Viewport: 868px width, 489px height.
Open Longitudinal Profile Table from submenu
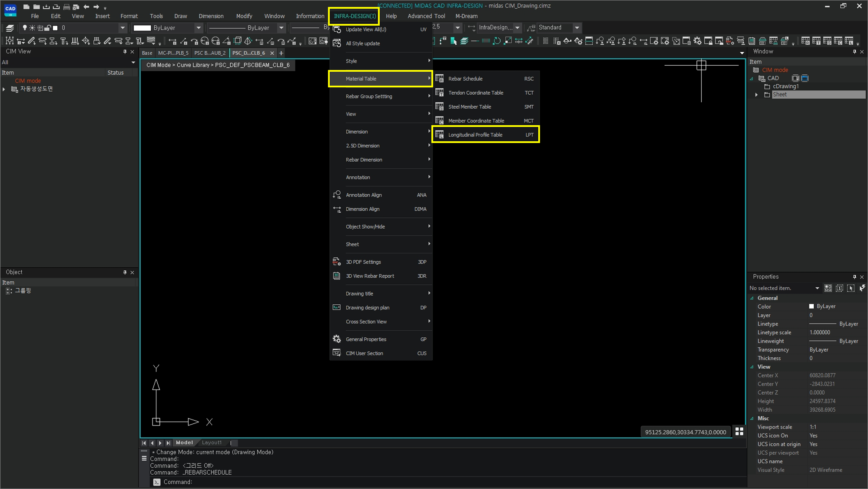(486, 135)
